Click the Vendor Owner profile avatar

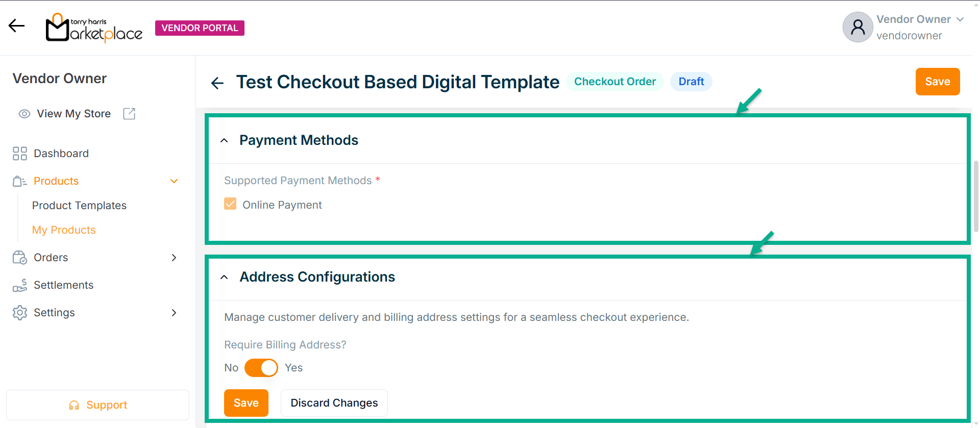click(x=857, y=27)
